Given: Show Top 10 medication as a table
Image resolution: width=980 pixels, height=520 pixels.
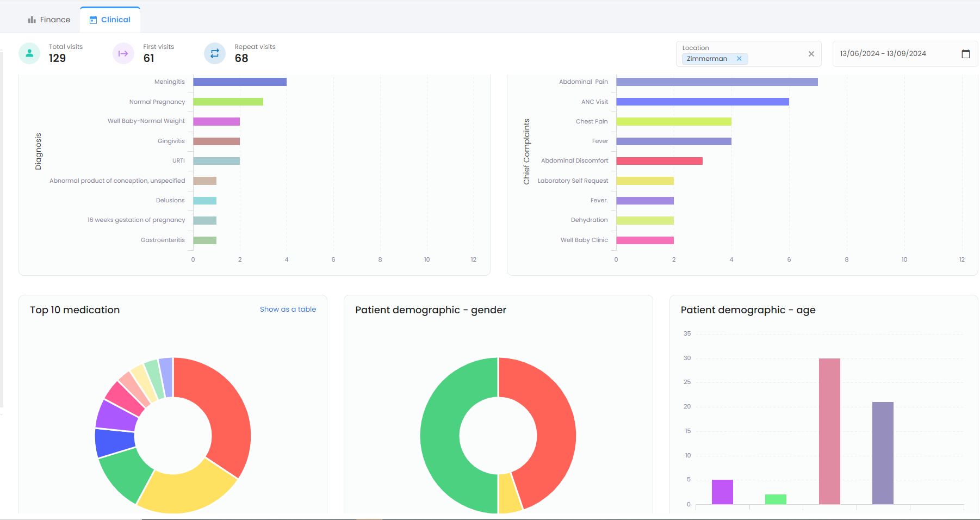Looking at the screenshot, I should [288, 309].
